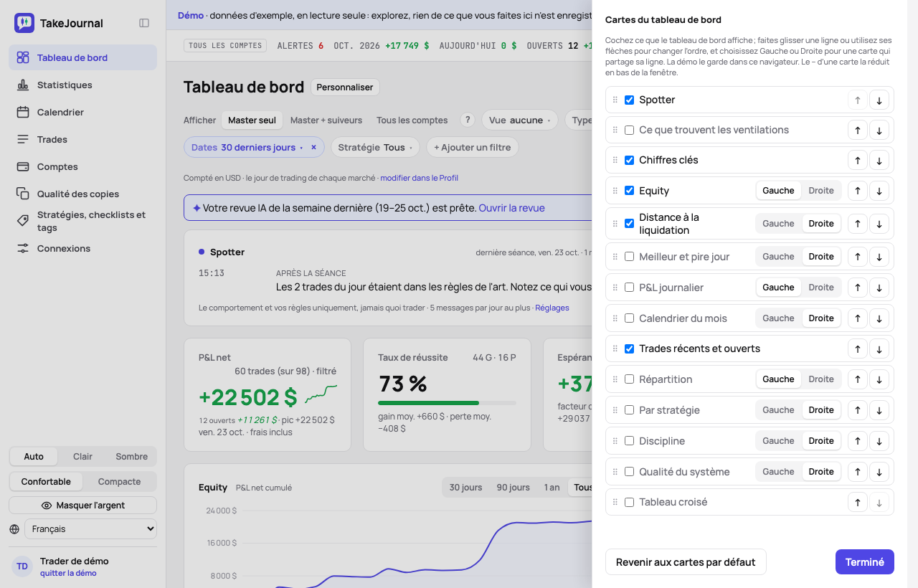Move P&L journalier card up
The image size is (918, 588).
(x=857, y=288)
